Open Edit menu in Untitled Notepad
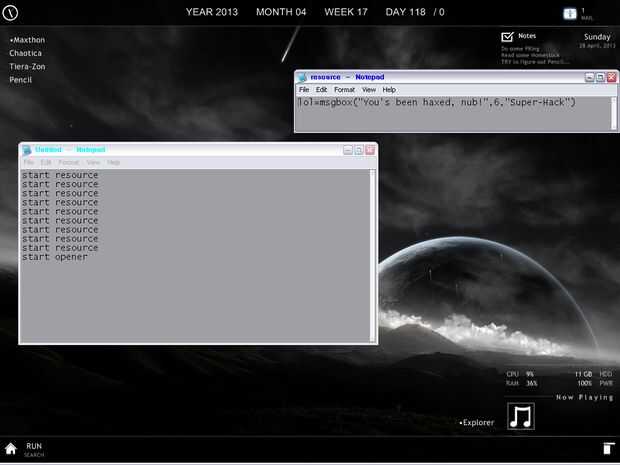Viewport: 620px width, 465px height. 46,163
